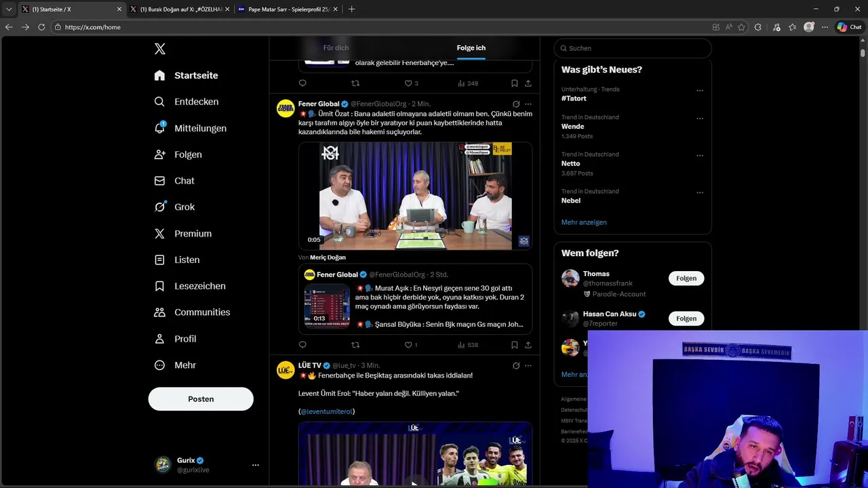
Task: Bookmark the top post with 248 views
Action: pyautogui.click(x=515, y=83)
